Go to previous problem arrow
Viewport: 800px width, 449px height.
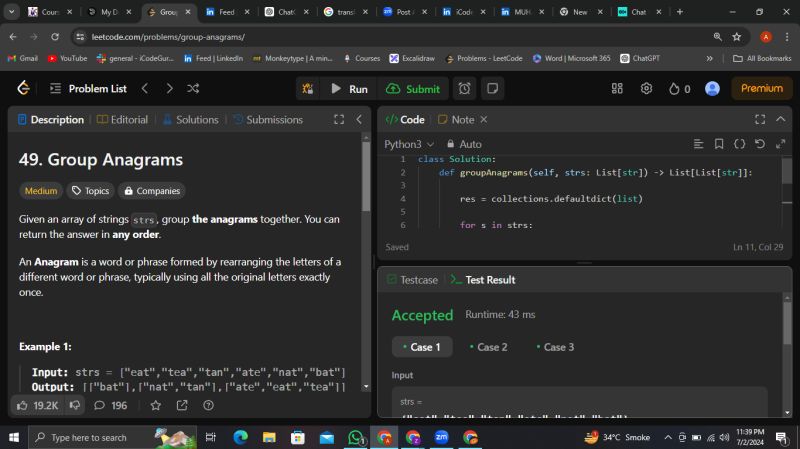145,88
